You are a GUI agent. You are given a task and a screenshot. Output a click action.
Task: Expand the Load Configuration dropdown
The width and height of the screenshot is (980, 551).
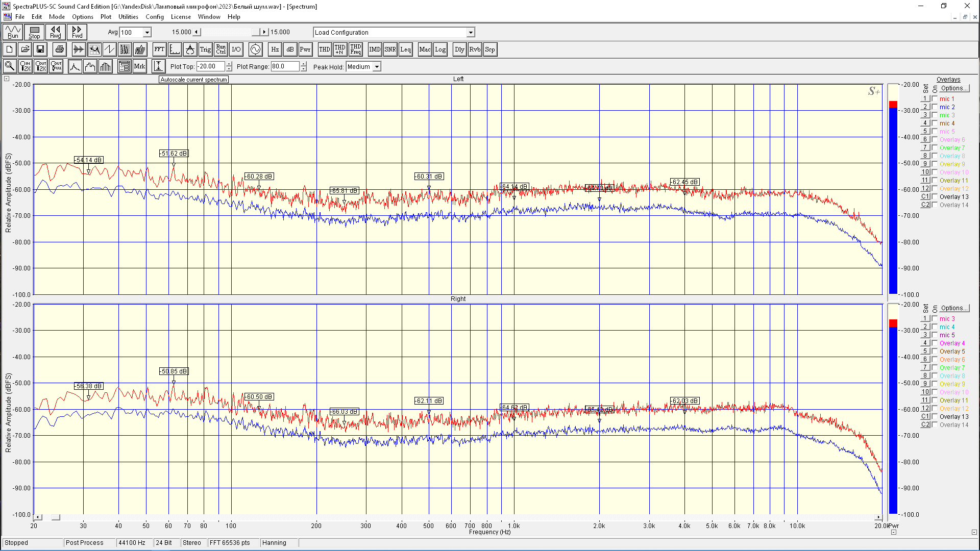coord(470,33)
